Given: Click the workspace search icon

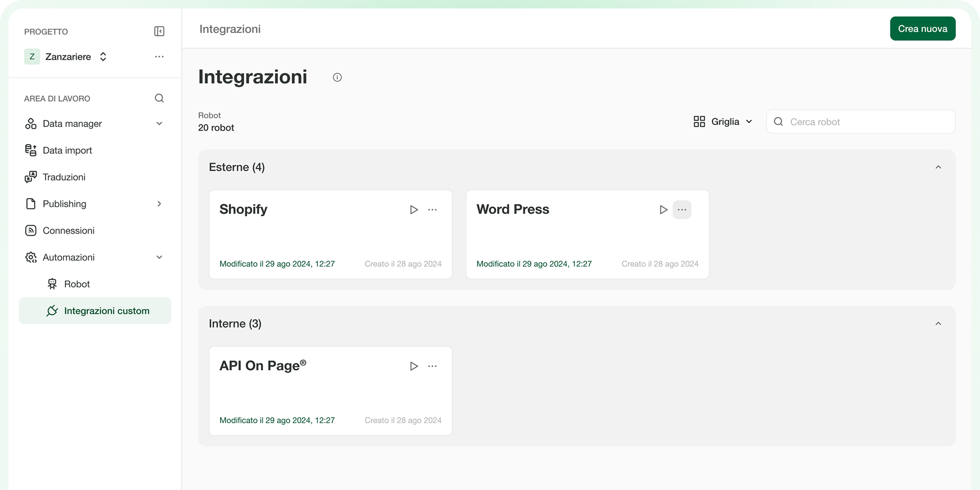Looking at the screenshot, I should click(159, 98).
